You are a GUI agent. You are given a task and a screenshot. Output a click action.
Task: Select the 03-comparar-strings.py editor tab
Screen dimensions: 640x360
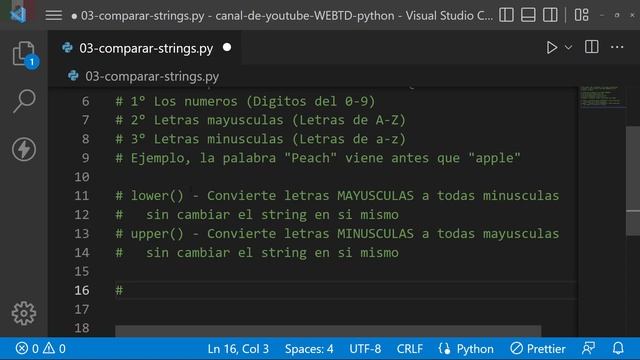145,48
